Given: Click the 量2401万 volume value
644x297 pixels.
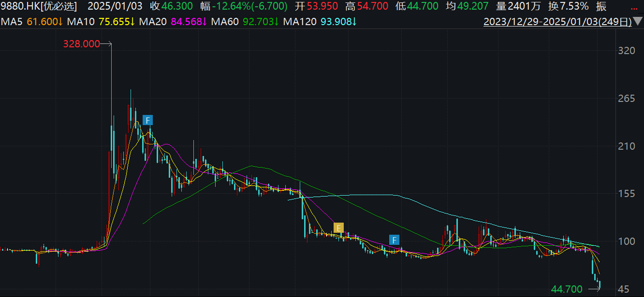Looking at the screenshot, I should click(x=518, y=7).
